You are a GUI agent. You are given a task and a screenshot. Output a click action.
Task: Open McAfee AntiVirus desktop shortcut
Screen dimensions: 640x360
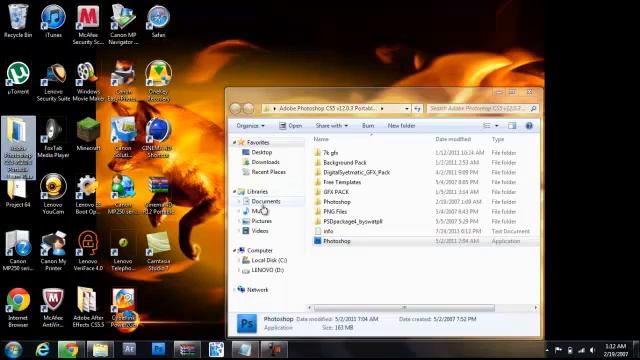click(x=53, y=307)
